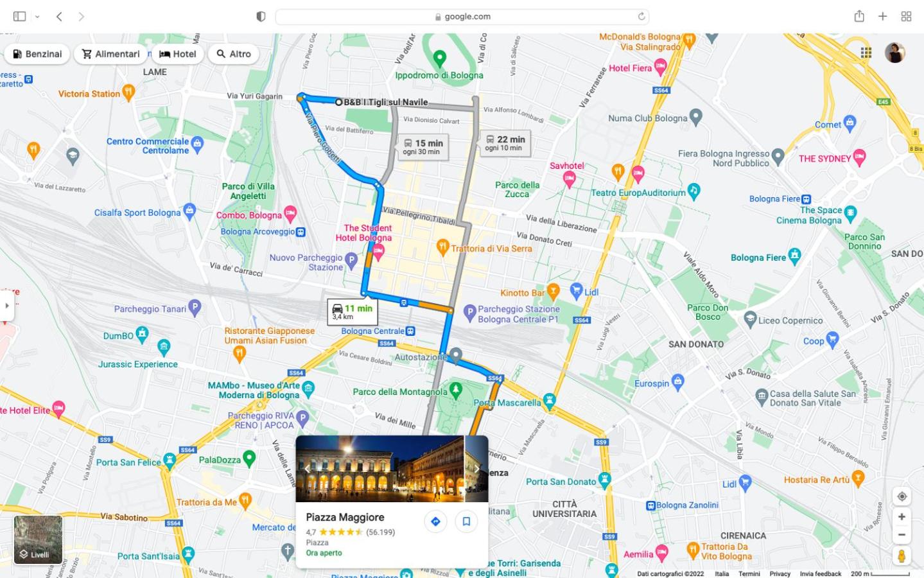Filter the map by Hotel
Screen dimensions: 924x578
[177, 54]
